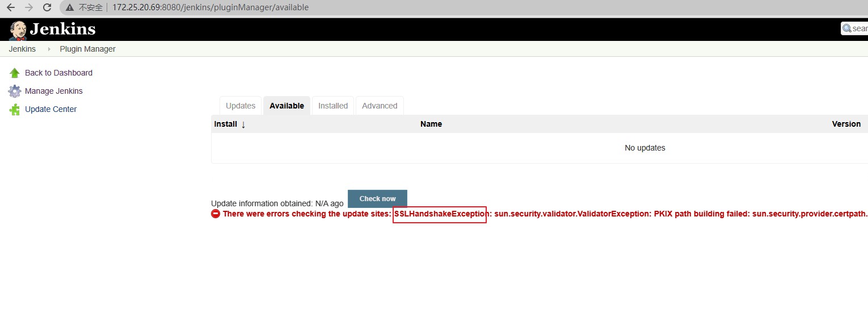Click the Update Center puzzle piece icon

click(15, 109)
